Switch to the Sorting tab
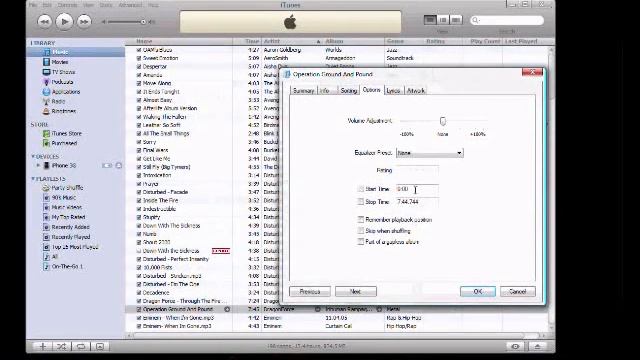640x360 pixels. (x=349, y=91)
